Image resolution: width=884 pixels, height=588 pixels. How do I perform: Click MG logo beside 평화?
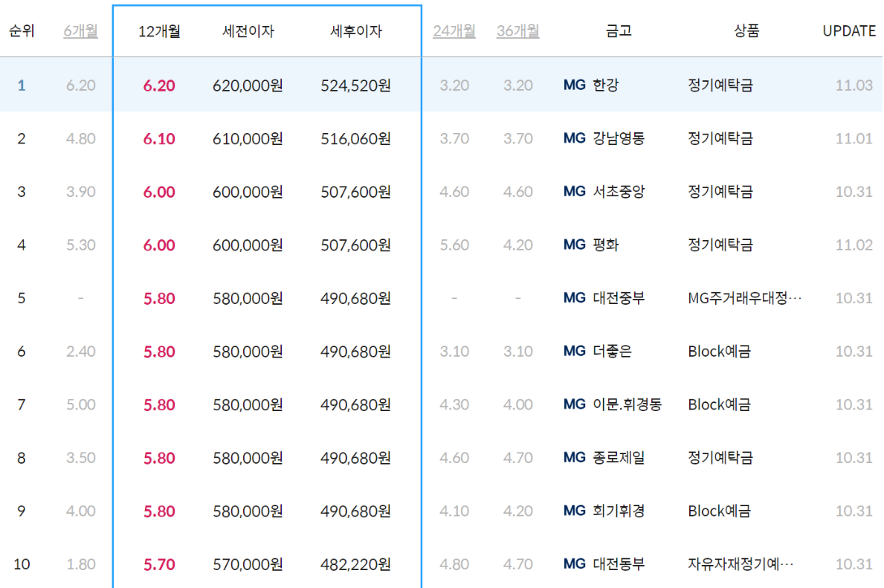pos(575,245)
